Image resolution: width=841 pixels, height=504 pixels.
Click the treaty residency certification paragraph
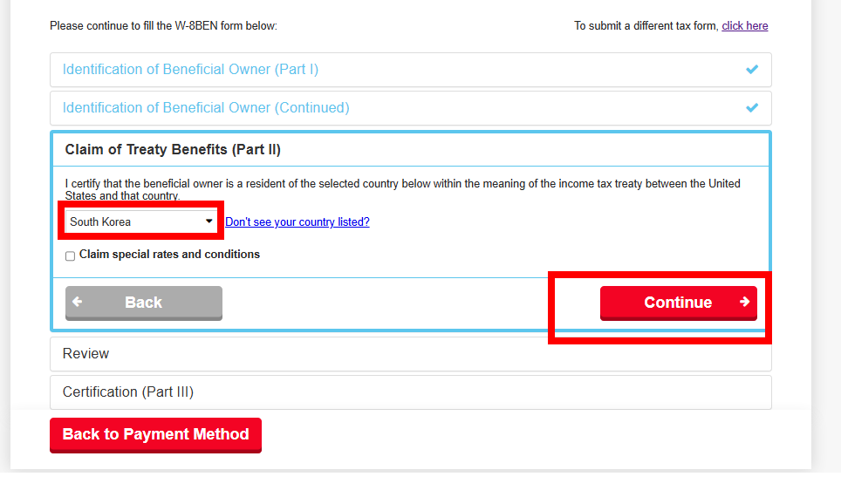click(x=402, y=189)
